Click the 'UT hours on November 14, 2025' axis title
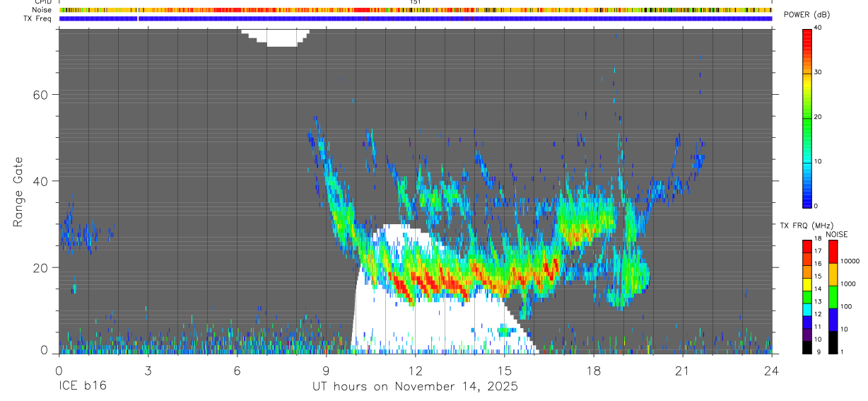The image size is (868, 401). [x=416, y=387]
